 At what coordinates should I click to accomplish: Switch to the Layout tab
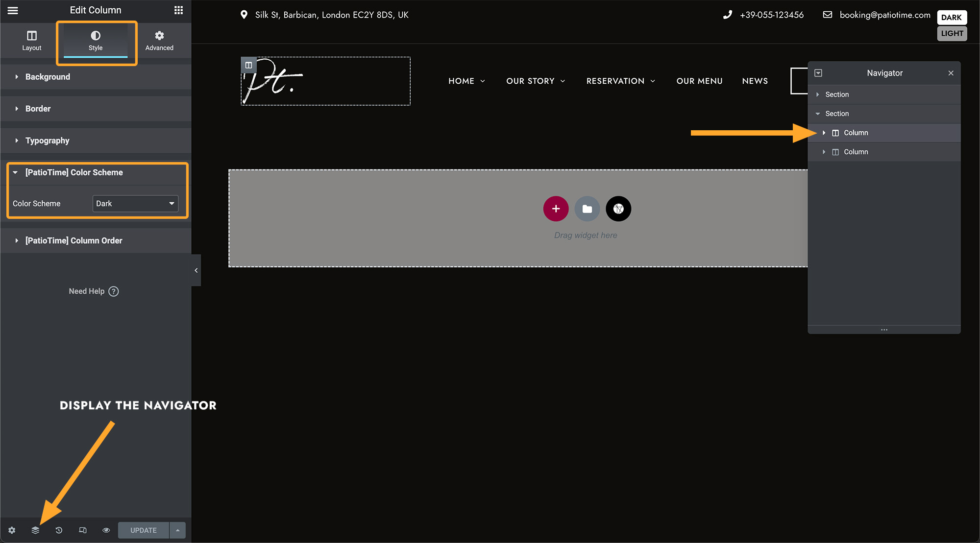pos(32,41)
